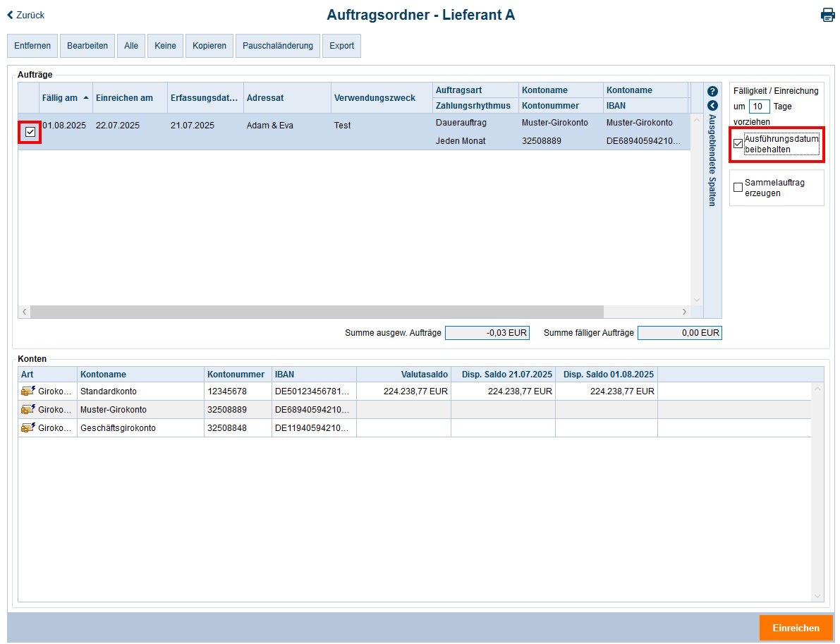The width and height of the screenshot is (840, 644).
Task: Uncheck the order row checkbox
Action: coord(30,132)
